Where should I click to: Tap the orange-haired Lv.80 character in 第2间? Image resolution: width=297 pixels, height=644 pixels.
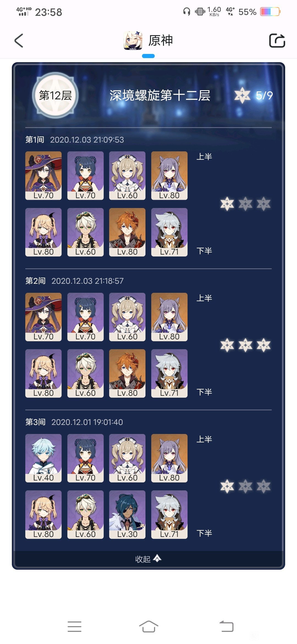[127, 373]
